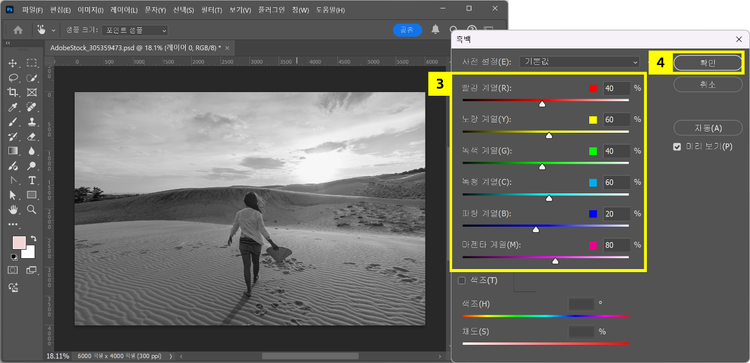
Task: Click the 빨강 계열 slider handle
Action: pyautogui.click(x=542, y=104)
